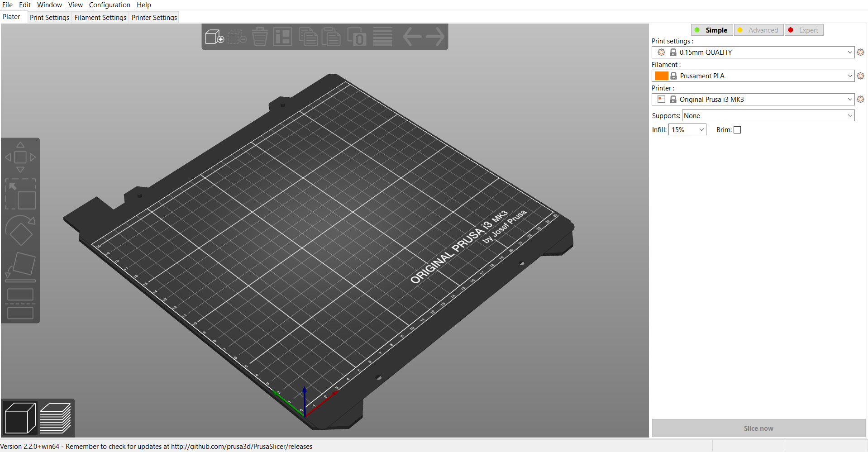Image resolution: width=868 pixels, height=452 pixels.
Task: Open the File menu
Action: (7, 5)
